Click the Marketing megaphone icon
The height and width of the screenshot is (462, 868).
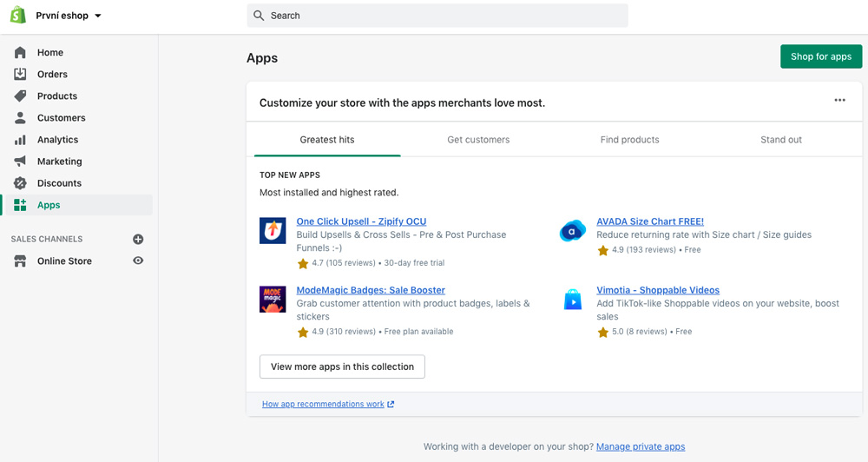pos(20,162)
